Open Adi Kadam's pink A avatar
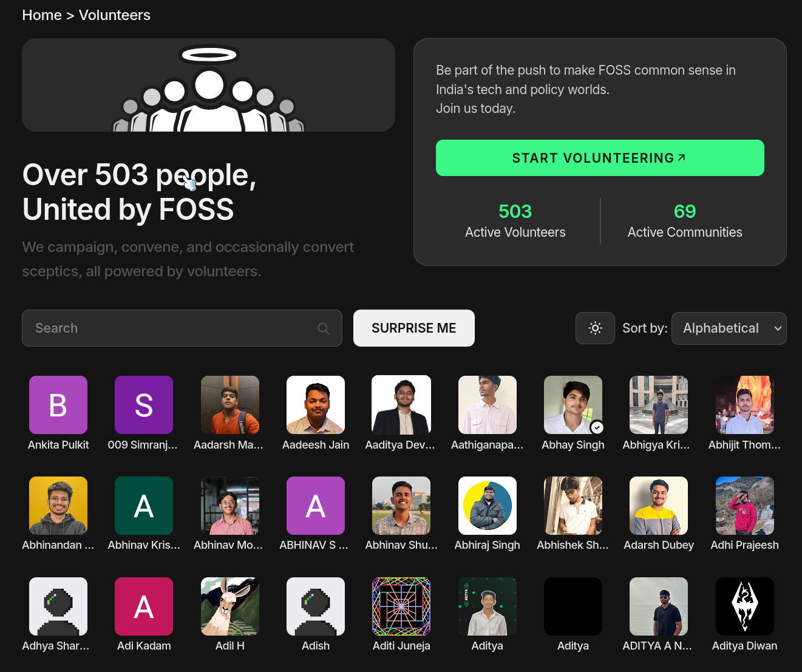 144,606
